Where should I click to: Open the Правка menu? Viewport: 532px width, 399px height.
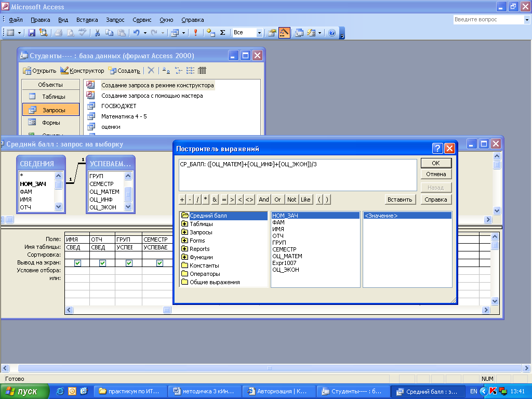point(41,20)
